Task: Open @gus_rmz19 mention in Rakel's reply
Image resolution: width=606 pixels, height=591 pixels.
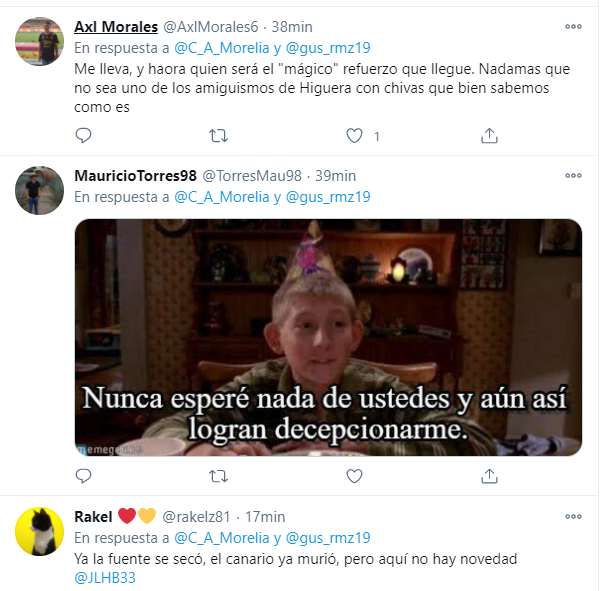Action: pos(328,538)
